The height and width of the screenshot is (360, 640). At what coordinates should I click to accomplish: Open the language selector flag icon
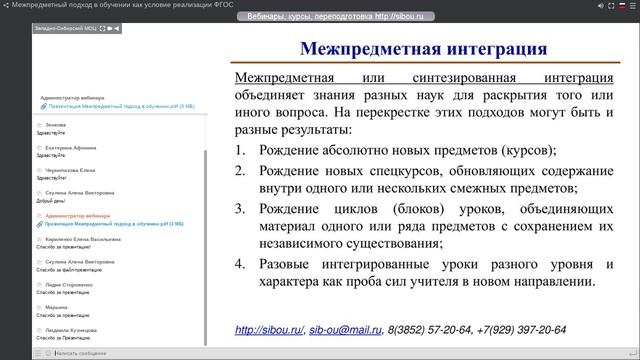[x=622, y=5]
